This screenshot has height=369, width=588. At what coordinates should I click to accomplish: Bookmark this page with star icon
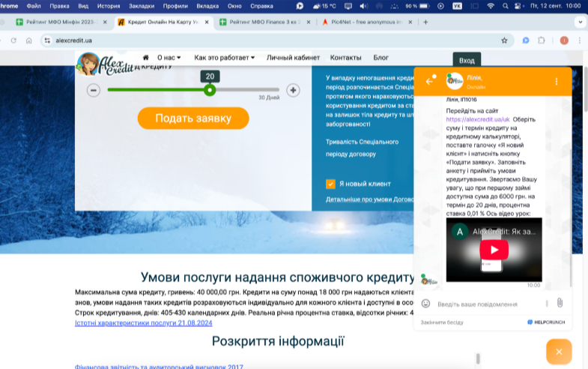(504, 40)
